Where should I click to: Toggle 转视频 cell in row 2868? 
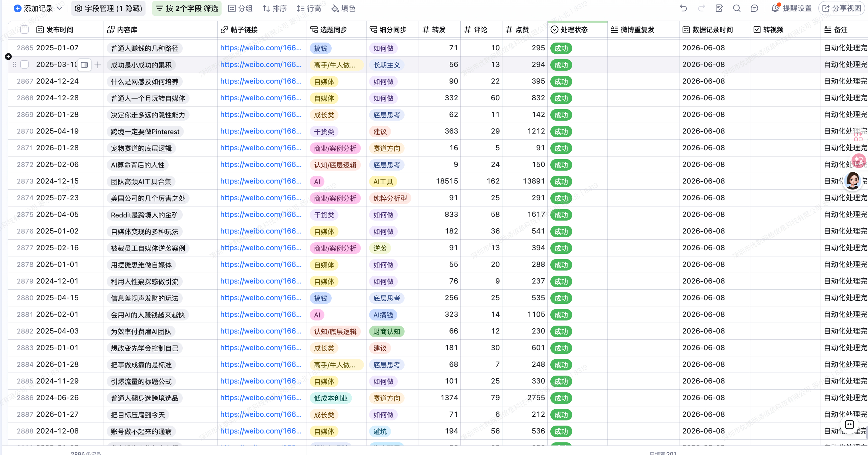click(785, 98)
